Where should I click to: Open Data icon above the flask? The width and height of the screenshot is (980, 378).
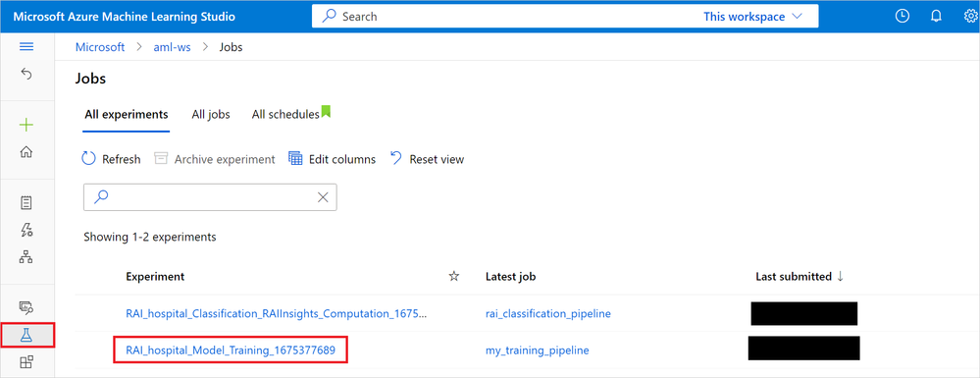coord(26,307)
